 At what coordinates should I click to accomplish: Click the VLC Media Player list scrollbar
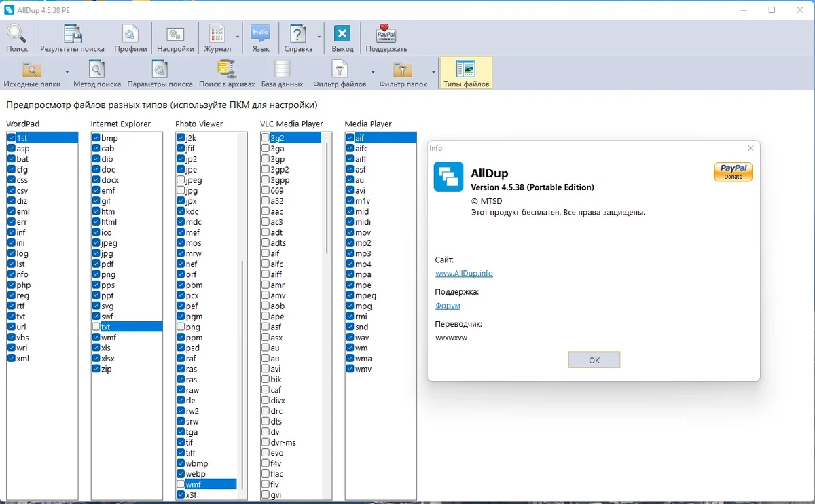click(x=327, y=197)
